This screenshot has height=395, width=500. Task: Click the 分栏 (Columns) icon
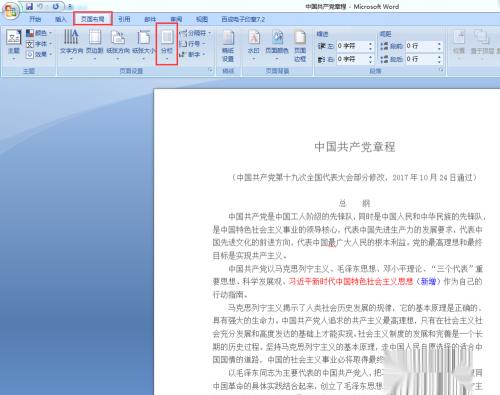click(167, 37)
